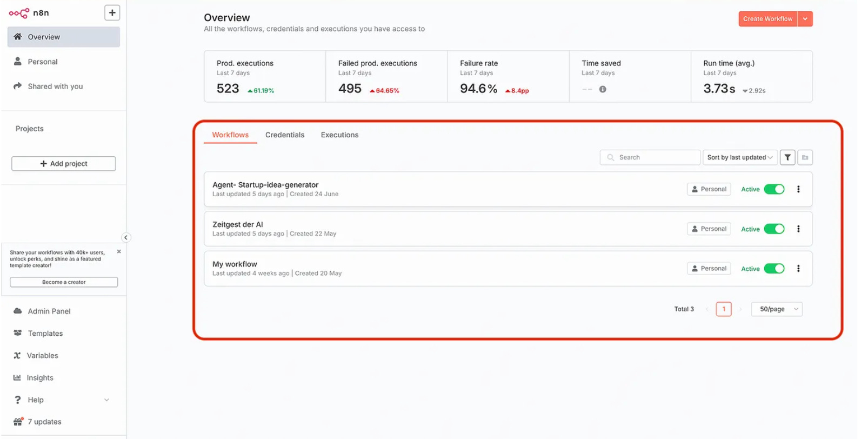
Task: Click page number 1 in pagination
Action: coord(724,309)
